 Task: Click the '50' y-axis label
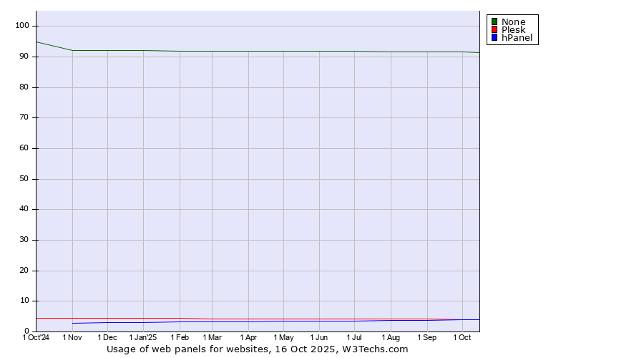[24, 179]
